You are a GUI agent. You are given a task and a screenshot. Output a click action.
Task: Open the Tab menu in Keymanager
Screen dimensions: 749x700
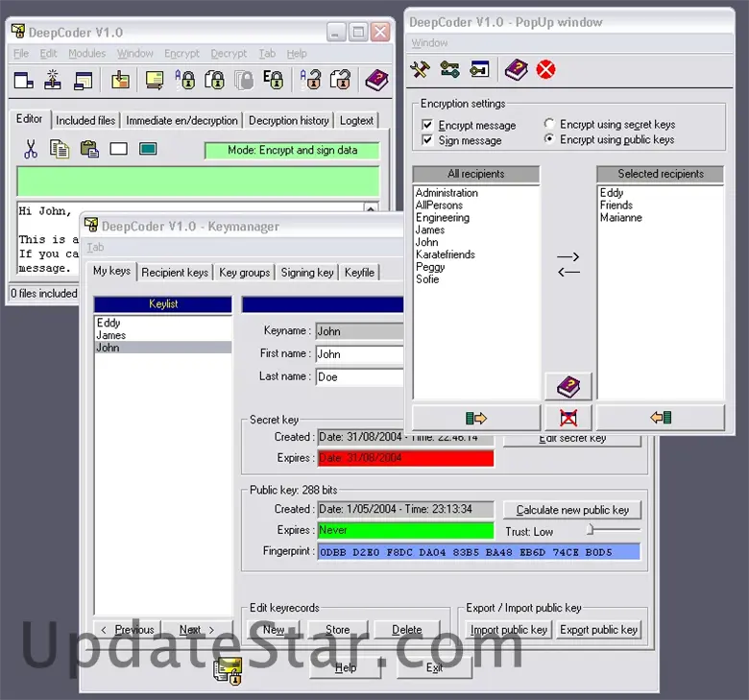pos(95,247)
